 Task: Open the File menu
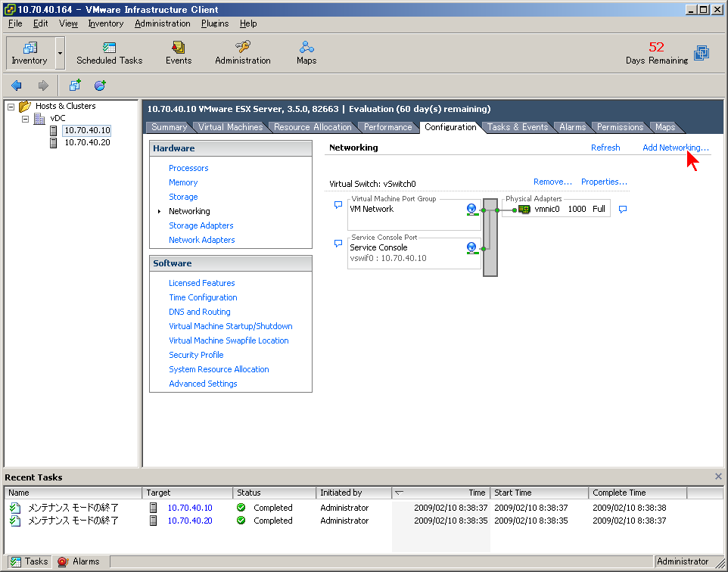pyautogui.click(x=15, y=23)
